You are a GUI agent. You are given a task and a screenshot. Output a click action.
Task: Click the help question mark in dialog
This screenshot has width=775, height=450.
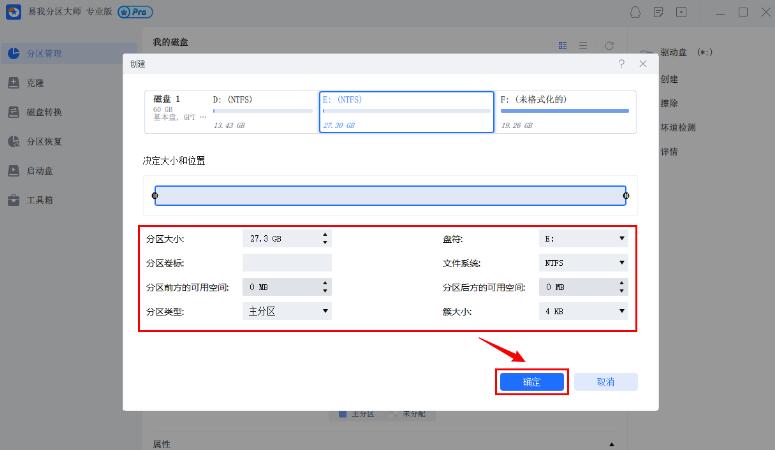point(621,64)
